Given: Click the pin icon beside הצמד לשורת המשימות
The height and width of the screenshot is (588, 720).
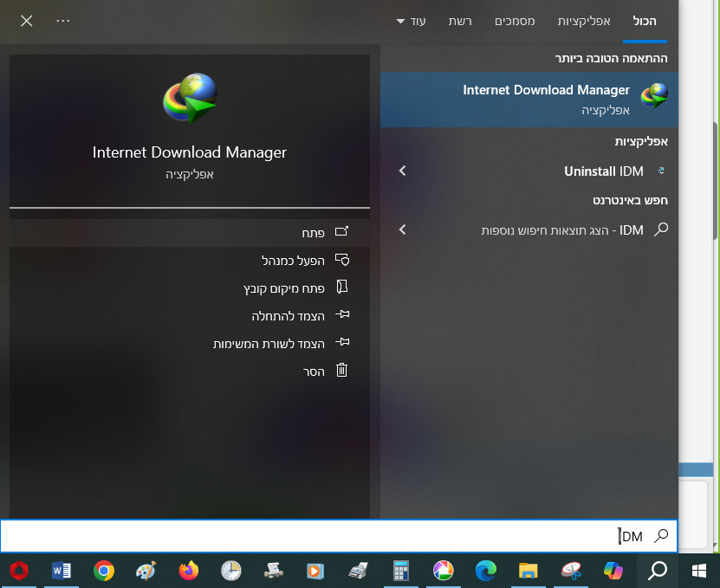Looking at the screenshot, I should (x=342, y=342).
